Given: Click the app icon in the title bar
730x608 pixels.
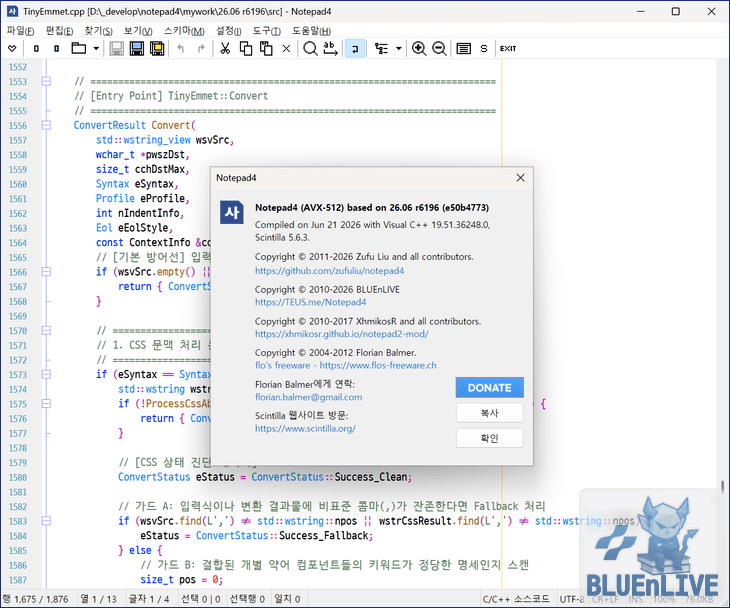Looking at the screenshot, I should pyautogui.click(x=12, y=11).
